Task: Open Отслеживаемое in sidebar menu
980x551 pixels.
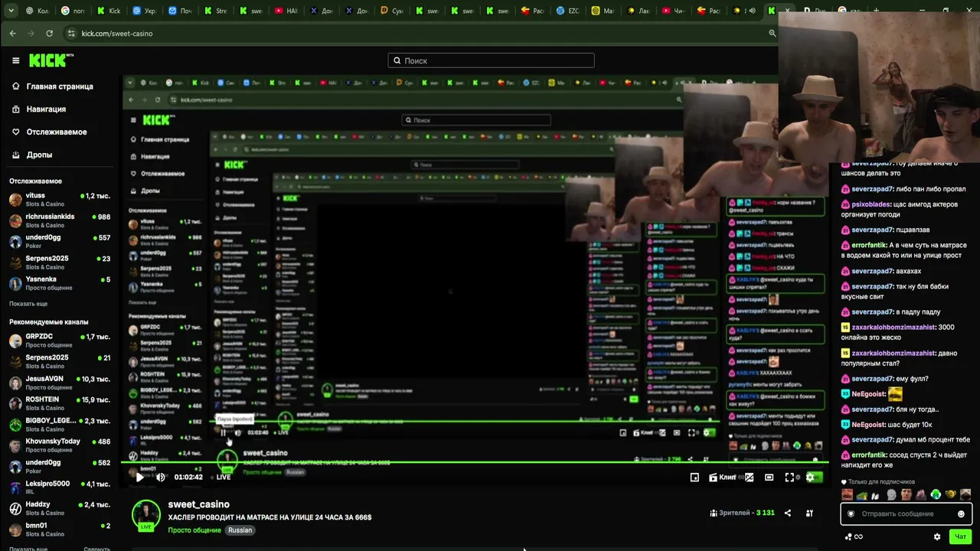Action: coord(49,132)
